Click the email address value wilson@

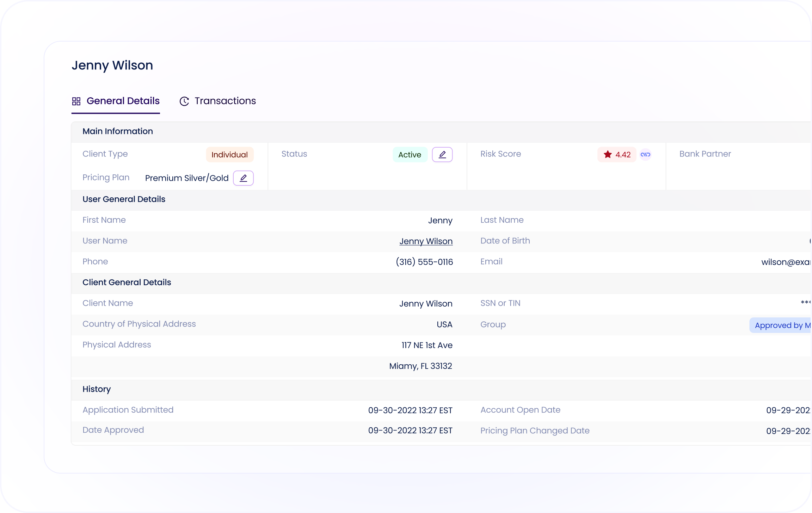[x=786, y=262]
